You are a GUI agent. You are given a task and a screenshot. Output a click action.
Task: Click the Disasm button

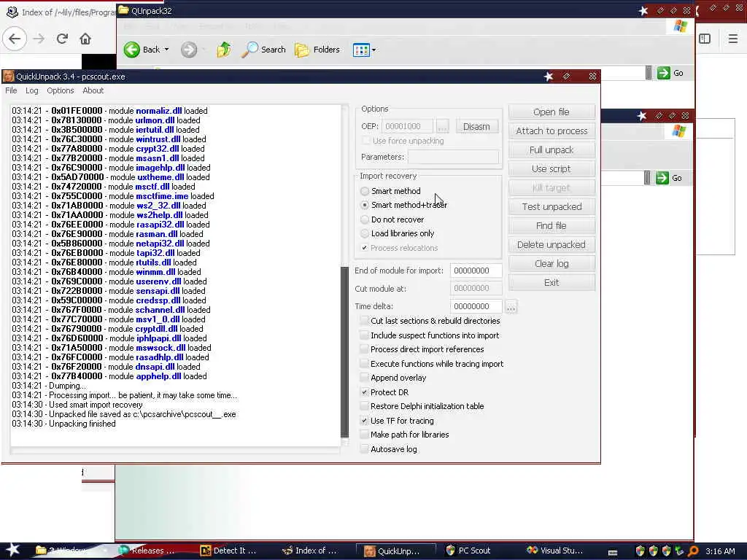click(476, 126)
